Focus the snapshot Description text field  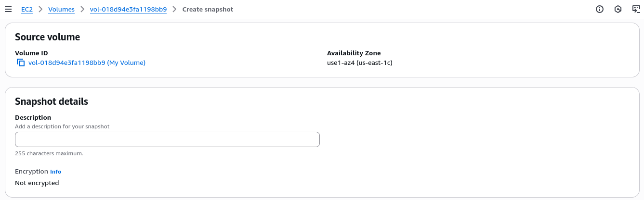[x=167, y=139]
